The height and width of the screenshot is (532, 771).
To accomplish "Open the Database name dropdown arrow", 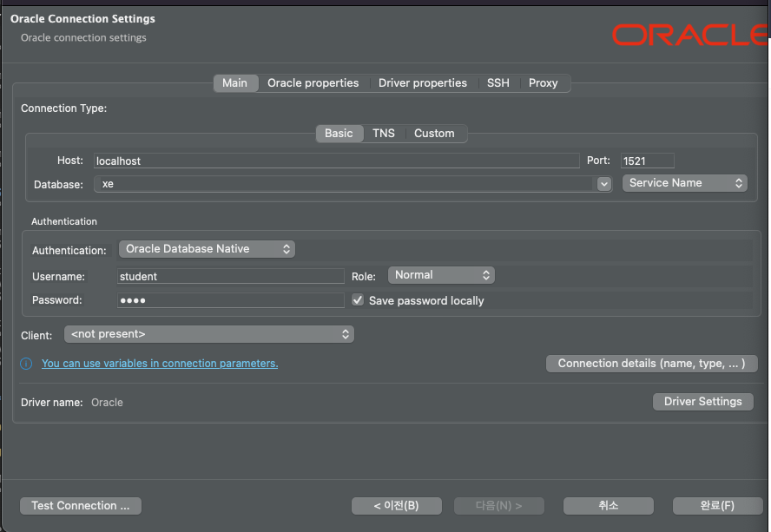I will click(x=604, y=184).
